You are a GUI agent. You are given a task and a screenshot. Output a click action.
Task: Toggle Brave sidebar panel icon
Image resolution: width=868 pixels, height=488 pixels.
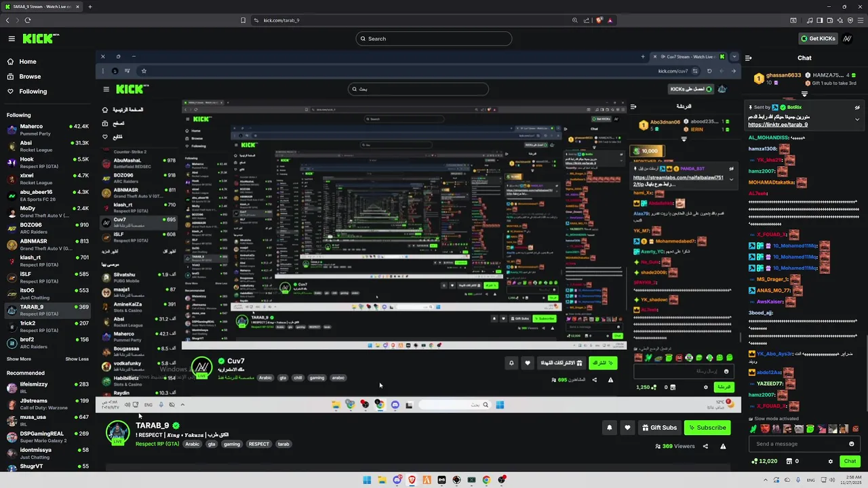point(820,20)
